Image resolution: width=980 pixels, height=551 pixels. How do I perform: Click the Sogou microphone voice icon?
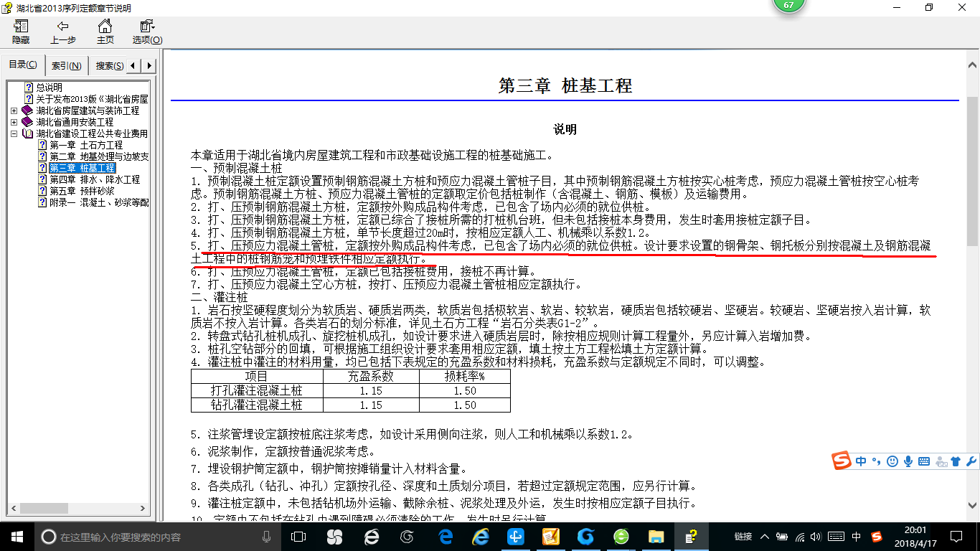coord(908,461)
